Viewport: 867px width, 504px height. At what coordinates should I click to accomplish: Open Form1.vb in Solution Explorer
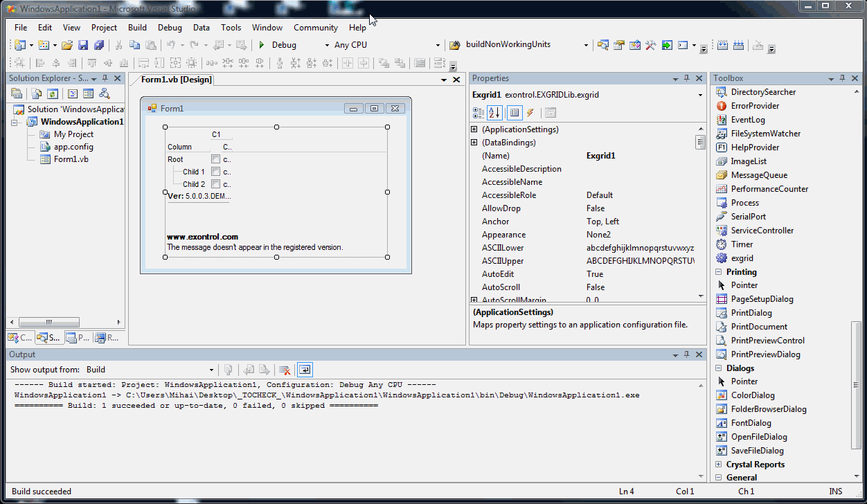pyautogui.click(x=71, y=159)
